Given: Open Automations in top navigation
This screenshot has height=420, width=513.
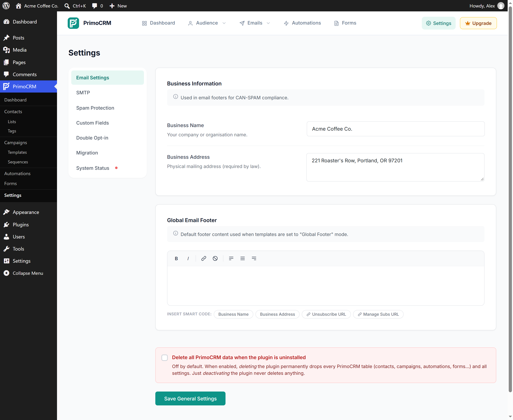Looking at the screenshot, I should (302, 23).
